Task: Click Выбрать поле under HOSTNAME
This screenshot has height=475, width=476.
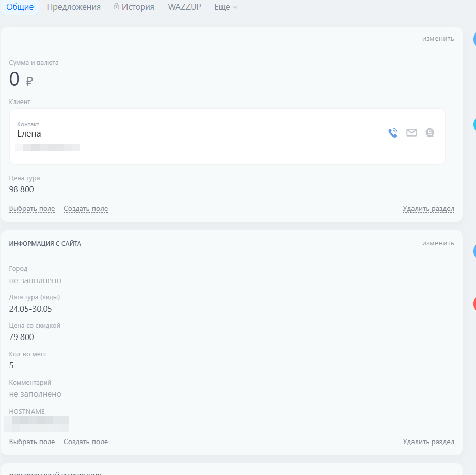Action: [32, 442]
